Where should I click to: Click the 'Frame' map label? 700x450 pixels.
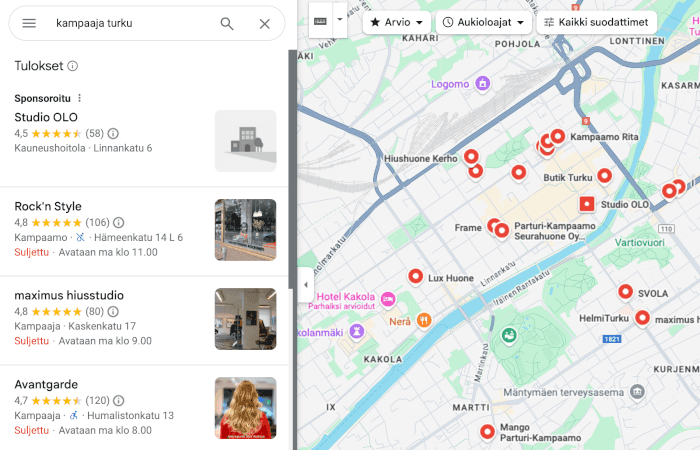(468, 228)
